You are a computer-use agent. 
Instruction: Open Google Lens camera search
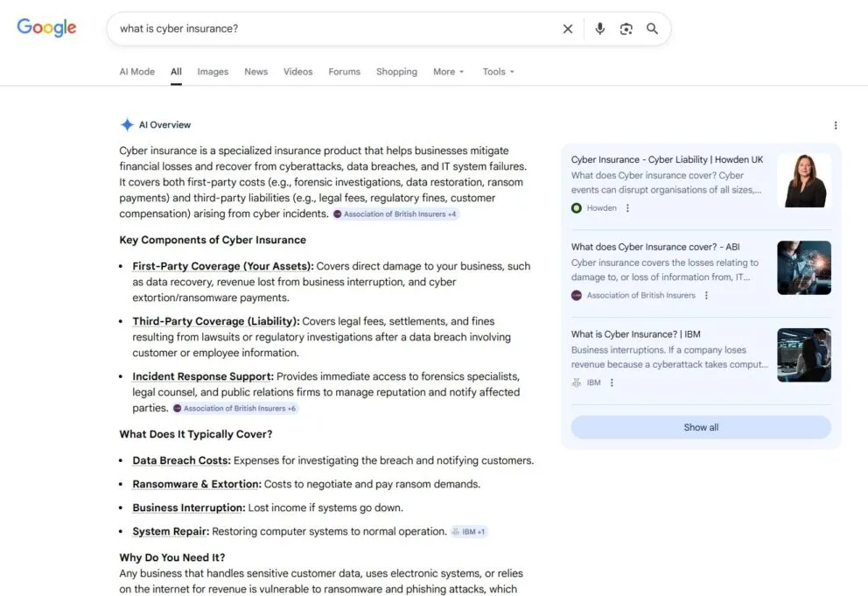point(626,28)
